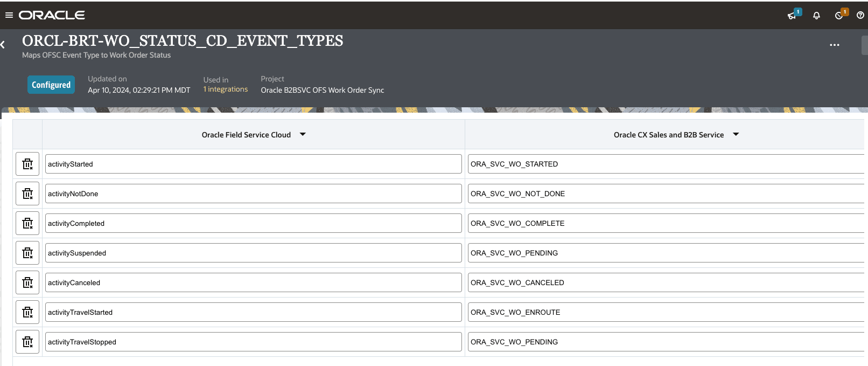Edit the ORA_SVC_WO_ENROUTE field
The width and height of the screenshot is (868, 366).
[666, 312]
